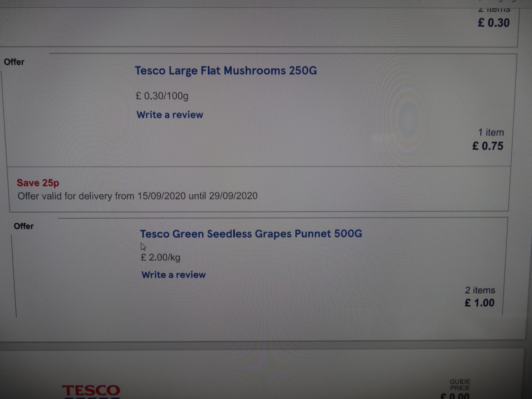Click the £ 1.00 grapes total price
The height and width of the screenshot is (399, 532).
[480, 303]
